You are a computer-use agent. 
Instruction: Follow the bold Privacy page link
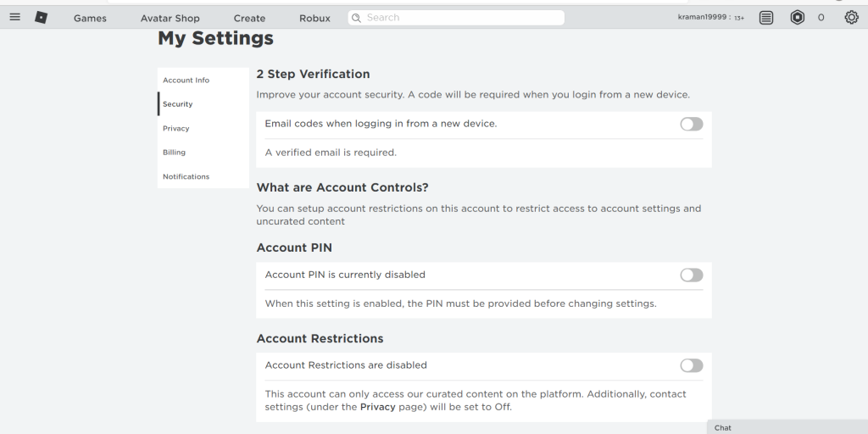coord(376,407)
